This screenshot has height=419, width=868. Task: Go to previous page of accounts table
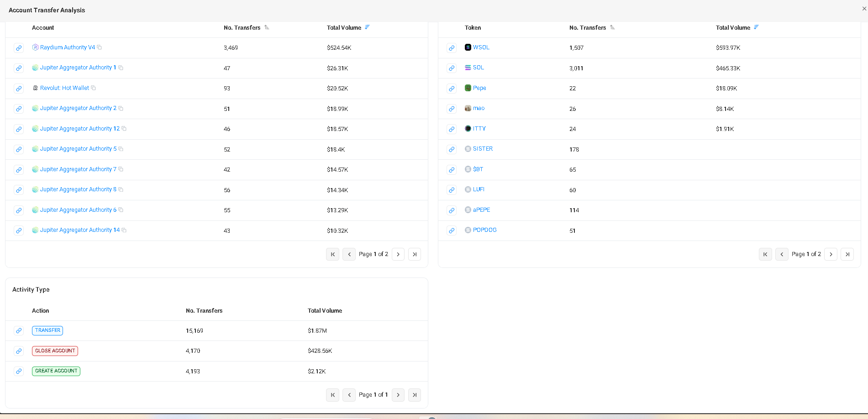click(x=349, y=254)
